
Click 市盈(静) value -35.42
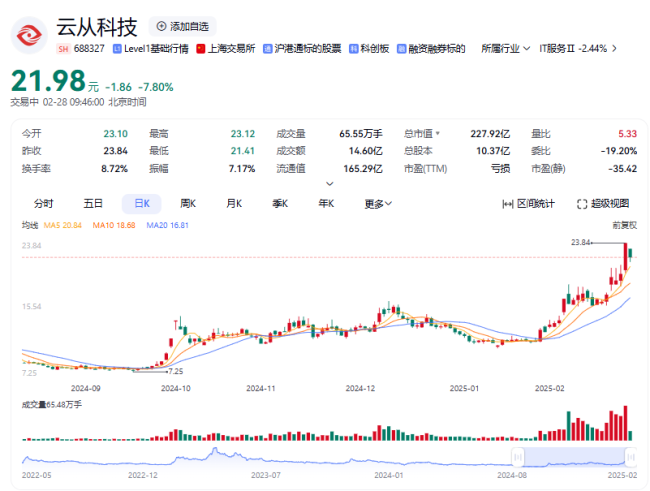[x=623, y=168]
